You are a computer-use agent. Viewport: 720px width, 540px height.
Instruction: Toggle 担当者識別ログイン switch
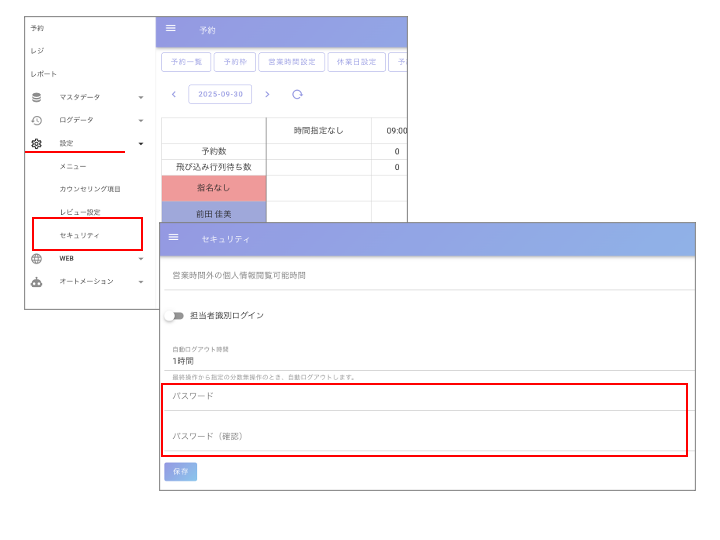(174, 316)
